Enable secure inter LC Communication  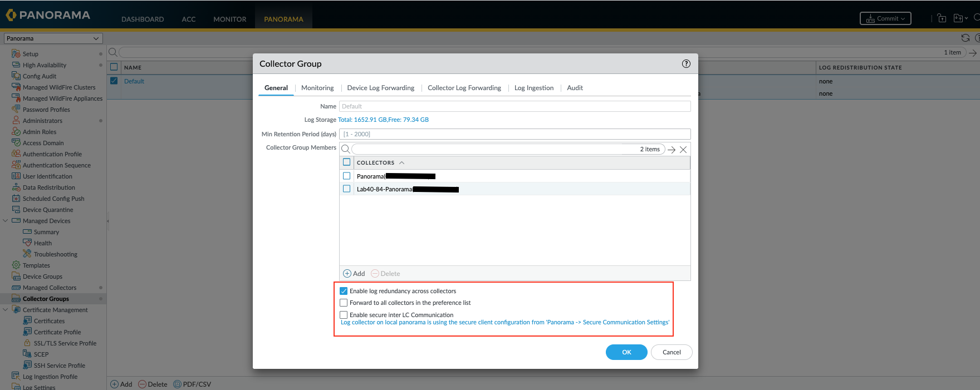344,315
